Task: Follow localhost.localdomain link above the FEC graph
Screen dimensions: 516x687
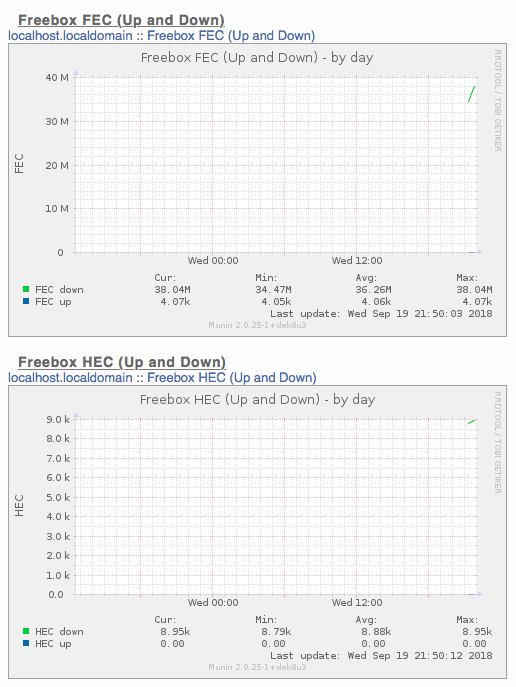Action: (x=70, y=35)
